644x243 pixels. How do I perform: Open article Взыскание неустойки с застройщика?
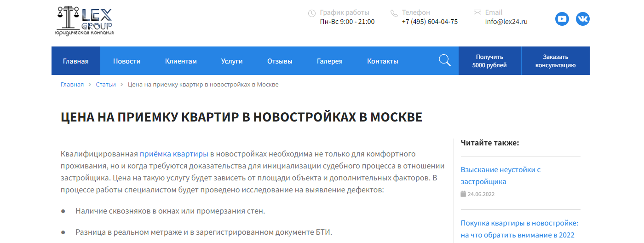pos(500,175)
